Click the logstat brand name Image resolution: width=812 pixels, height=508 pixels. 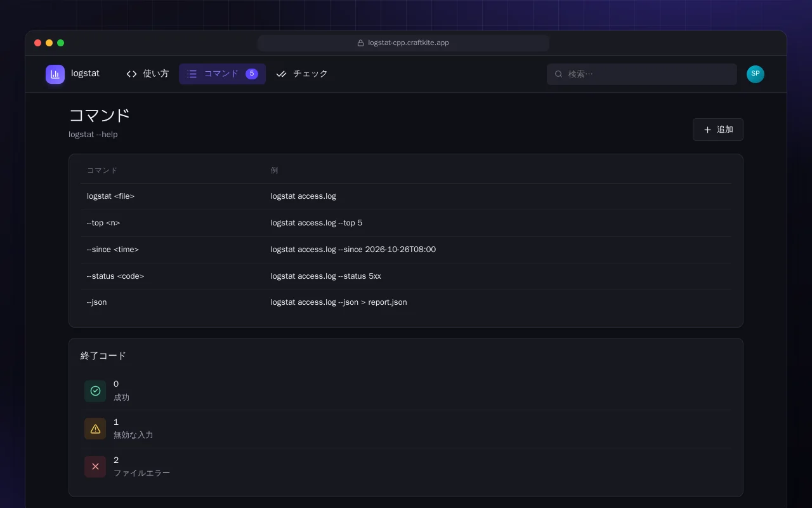[x=85, y=74]
